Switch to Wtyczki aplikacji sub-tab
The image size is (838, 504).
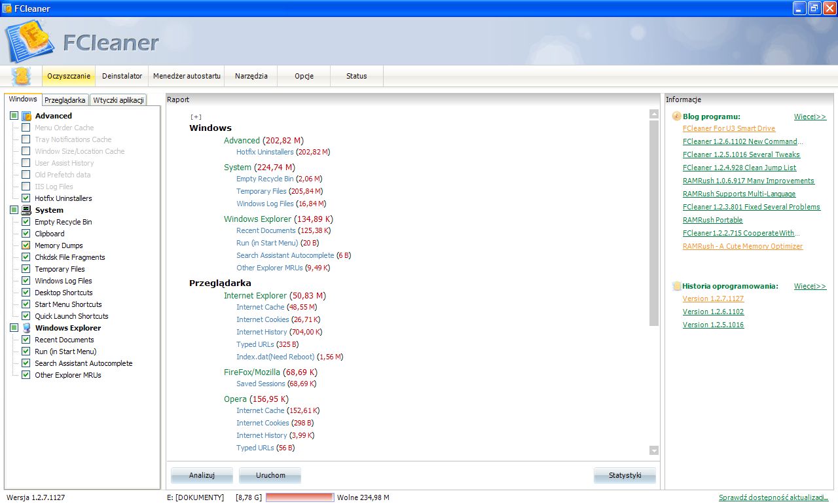click(x=118, y=100)
